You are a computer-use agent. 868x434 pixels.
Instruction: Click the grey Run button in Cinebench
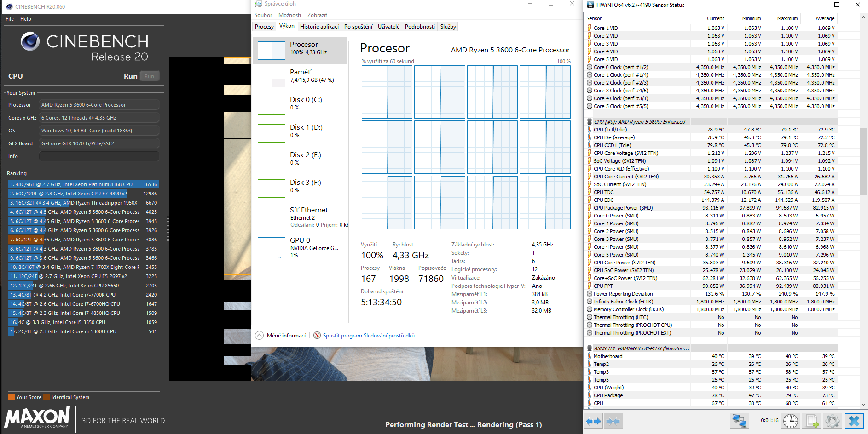[x=149, y=76]
